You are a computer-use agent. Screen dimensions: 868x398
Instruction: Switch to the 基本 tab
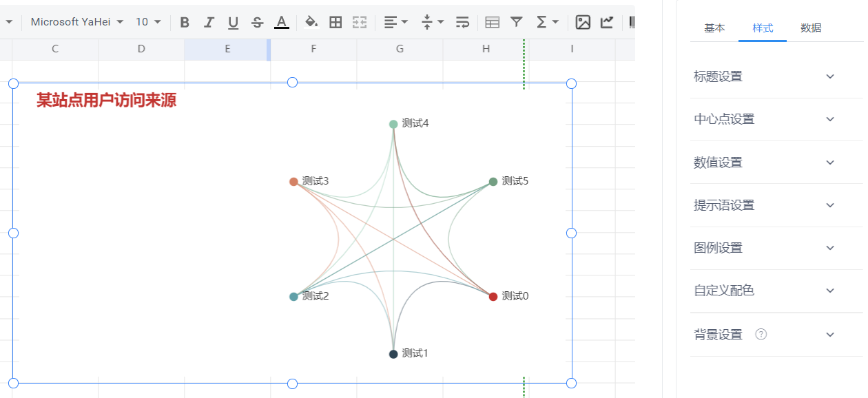pyautogui.click(x=714, y=28)
